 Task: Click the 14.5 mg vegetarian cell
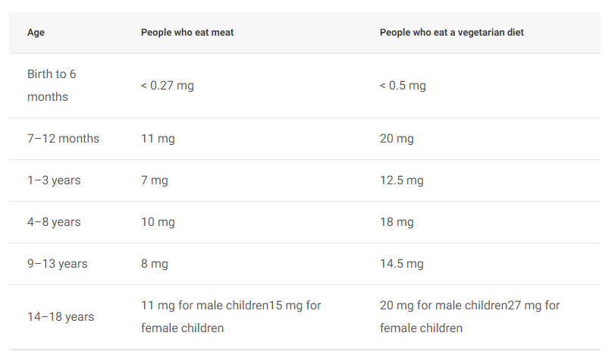click(402, 264)
